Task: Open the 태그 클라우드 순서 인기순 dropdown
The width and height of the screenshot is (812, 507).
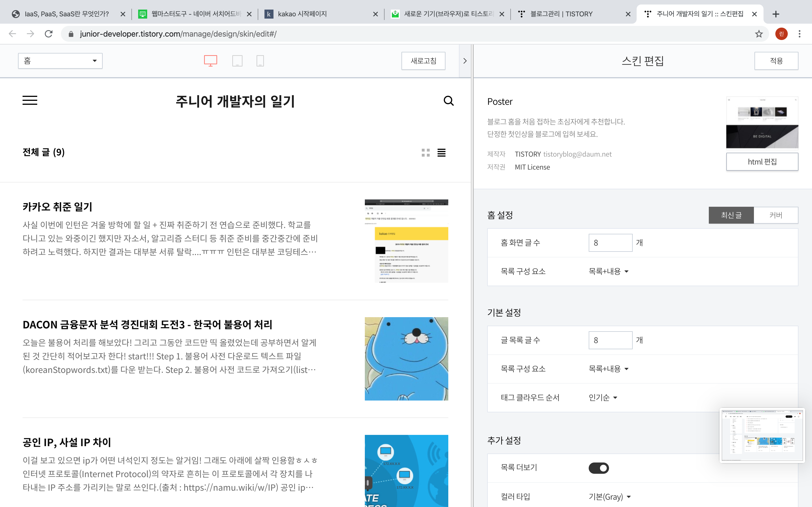Action: coord(603,397)
